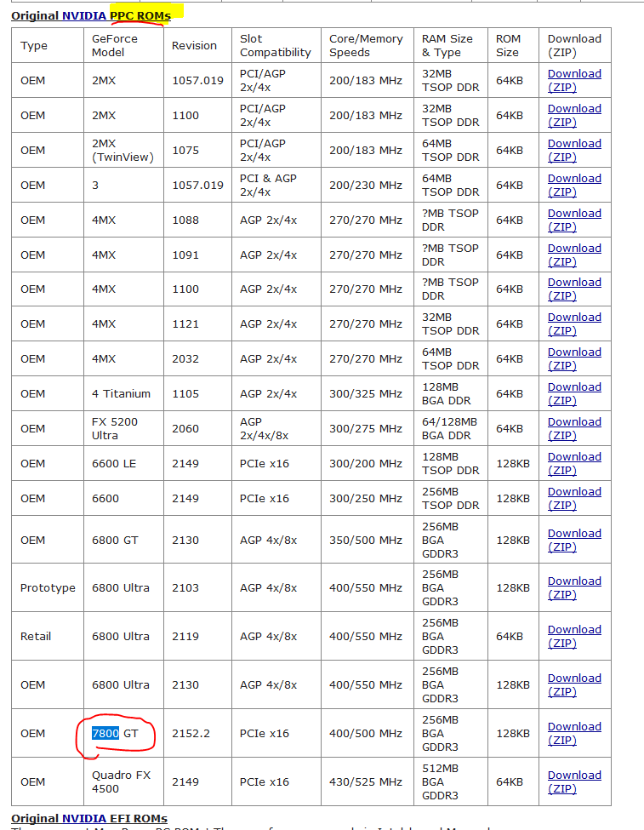Download ZIP for 6600 300/250 MHz row
Screen dimensions: 644x830
574,499
